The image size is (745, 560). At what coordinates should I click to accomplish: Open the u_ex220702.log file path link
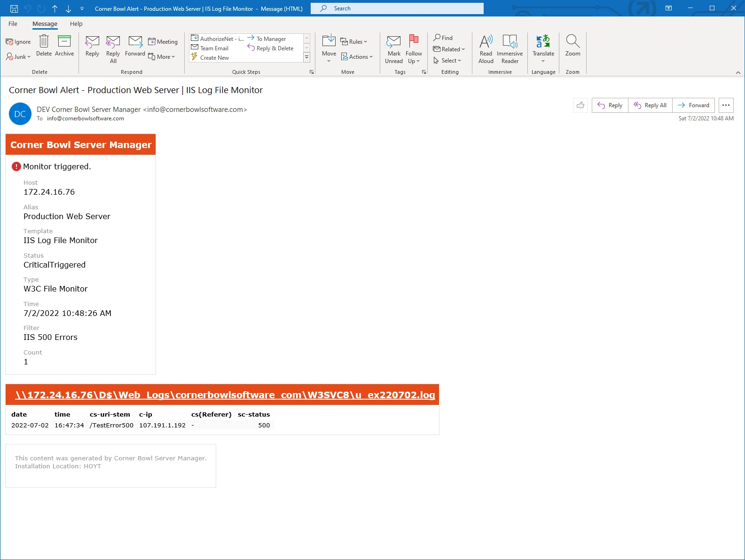point(225,395)
